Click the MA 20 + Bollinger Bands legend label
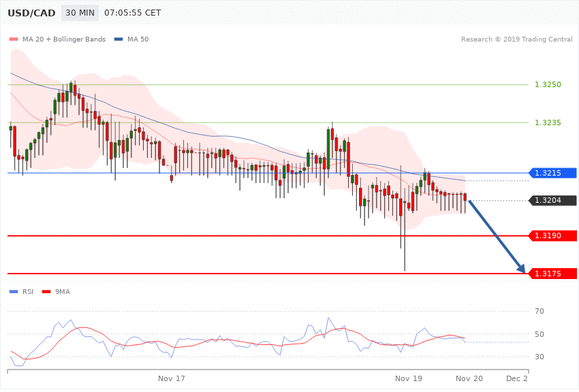This screenshot has width=579, height=392. coord(64,39)
